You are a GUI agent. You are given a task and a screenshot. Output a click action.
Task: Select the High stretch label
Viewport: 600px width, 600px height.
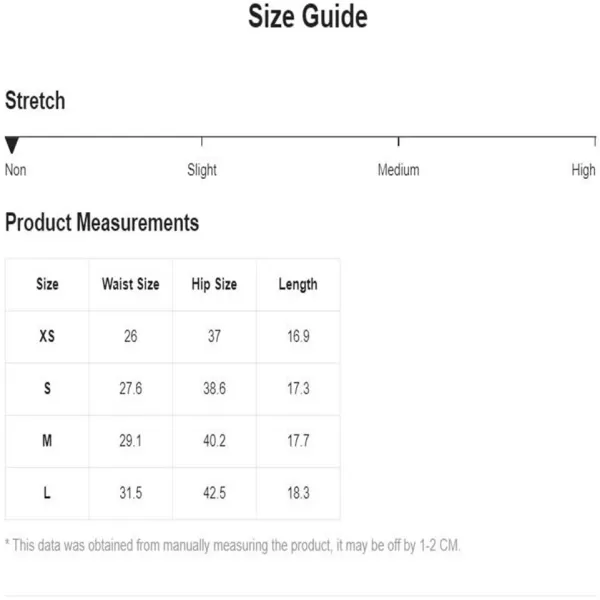583,170
